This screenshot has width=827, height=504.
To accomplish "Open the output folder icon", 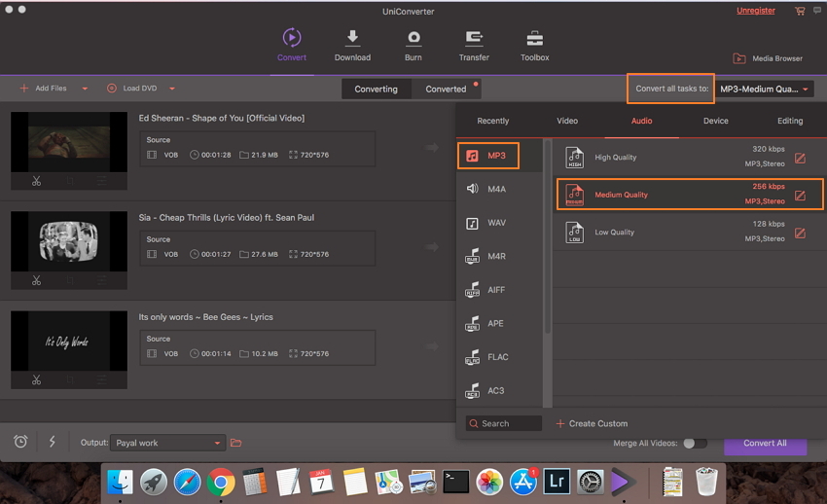I will tap(236, 443).
